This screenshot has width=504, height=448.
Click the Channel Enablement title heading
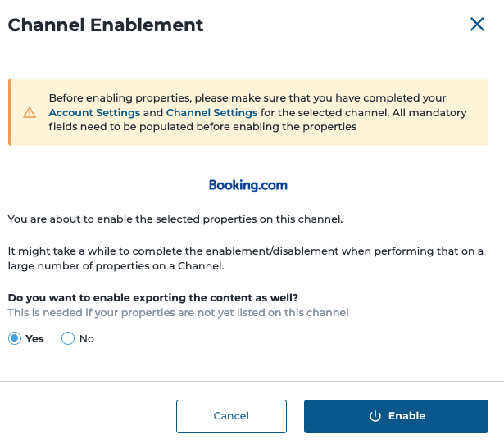pos(106,25)
